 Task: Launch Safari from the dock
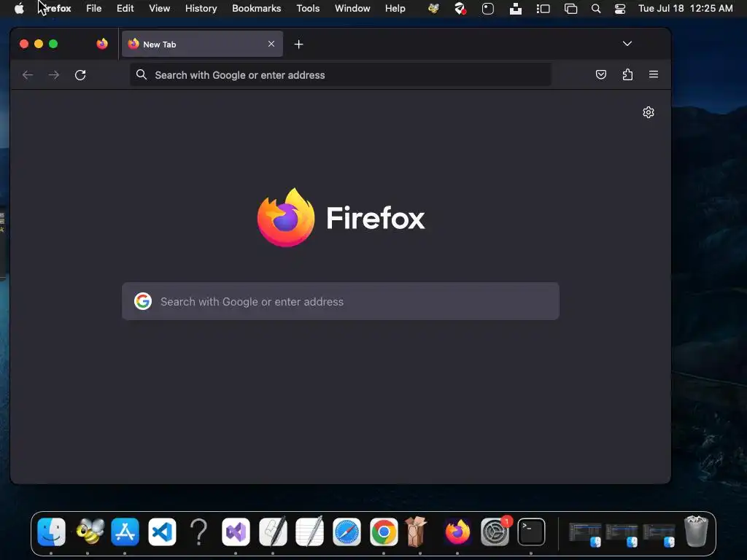click(x=347, y=532)
